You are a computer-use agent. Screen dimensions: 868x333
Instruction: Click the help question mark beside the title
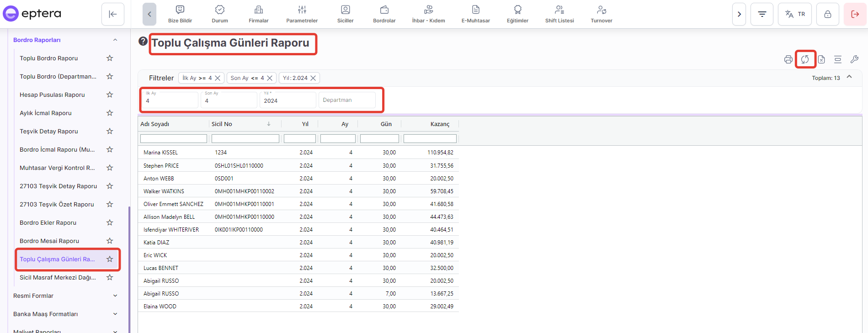pyautogui.click(x=143, y=42)
